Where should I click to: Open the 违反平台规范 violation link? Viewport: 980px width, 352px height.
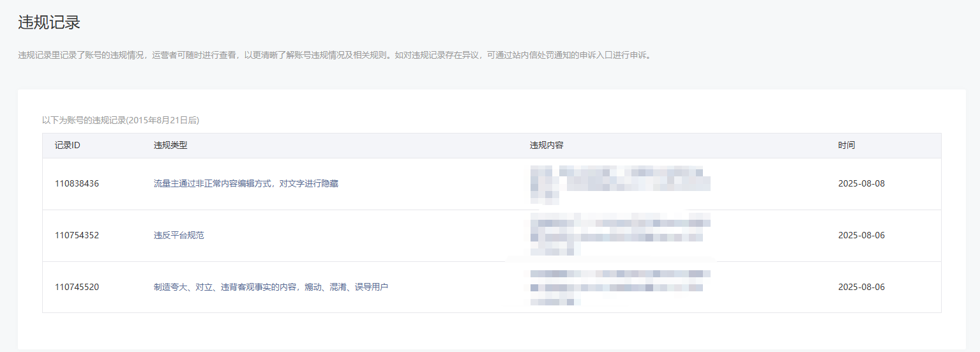[179, 235]
